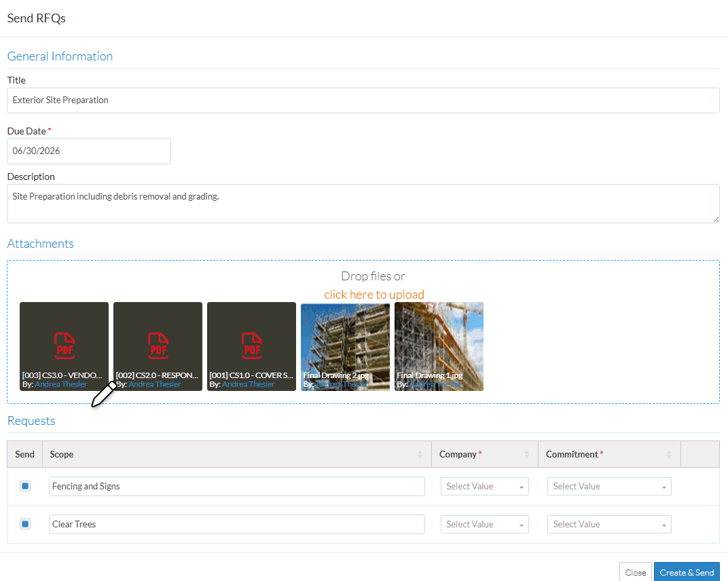Click the Attachments section heading
Screen dimensions: 728x581
40,244
